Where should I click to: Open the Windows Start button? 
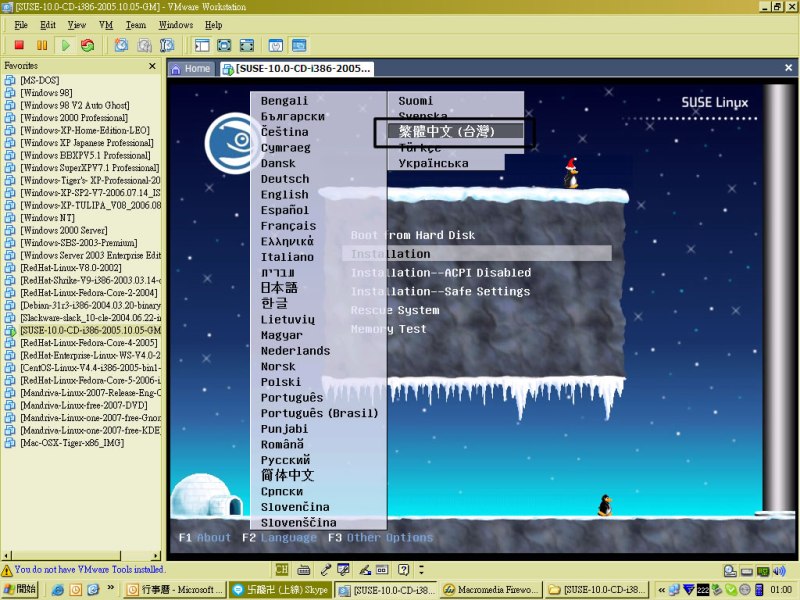click(21, 589)
